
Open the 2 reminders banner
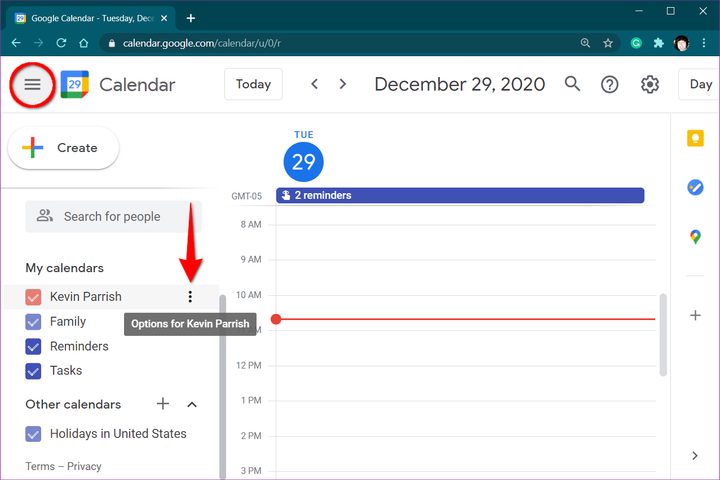pyautogui.click(x=460, y=195)
